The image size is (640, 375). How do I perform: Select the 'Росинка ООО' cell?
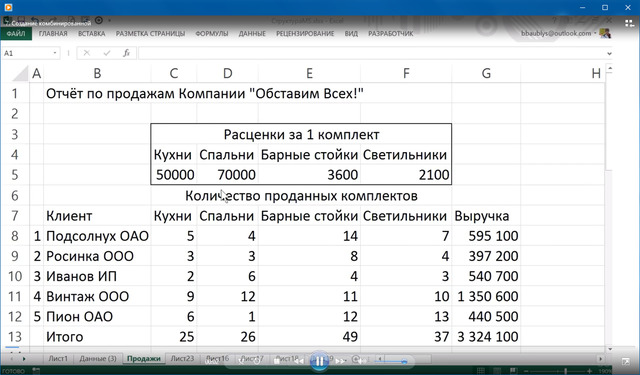[97, 256]
